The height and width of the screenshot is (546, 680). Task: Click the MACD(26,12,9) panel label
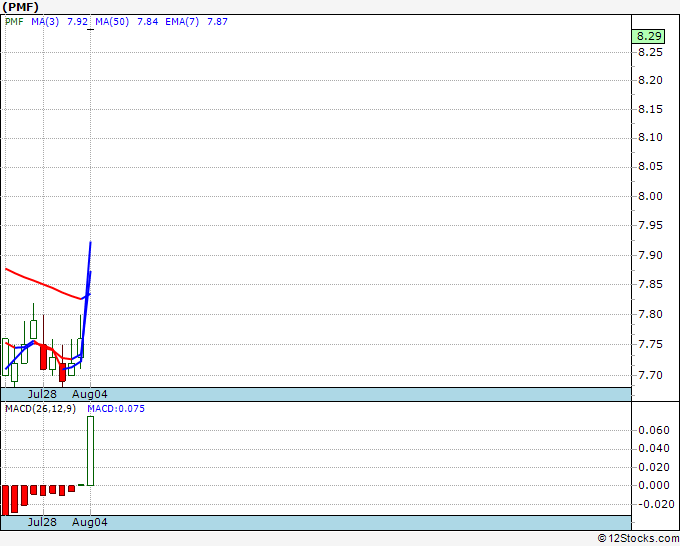click(x=40, y=409)
